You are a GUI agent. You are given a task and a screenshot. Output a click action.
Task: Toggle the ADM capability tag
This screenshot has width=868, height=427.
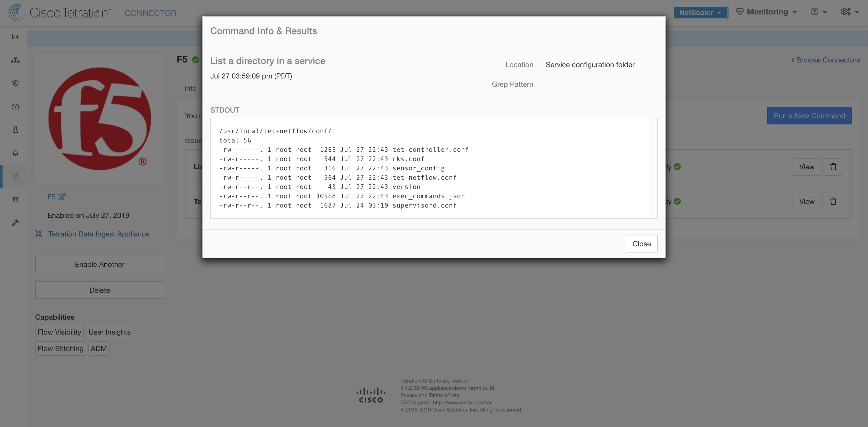click(x=98, y=349)
